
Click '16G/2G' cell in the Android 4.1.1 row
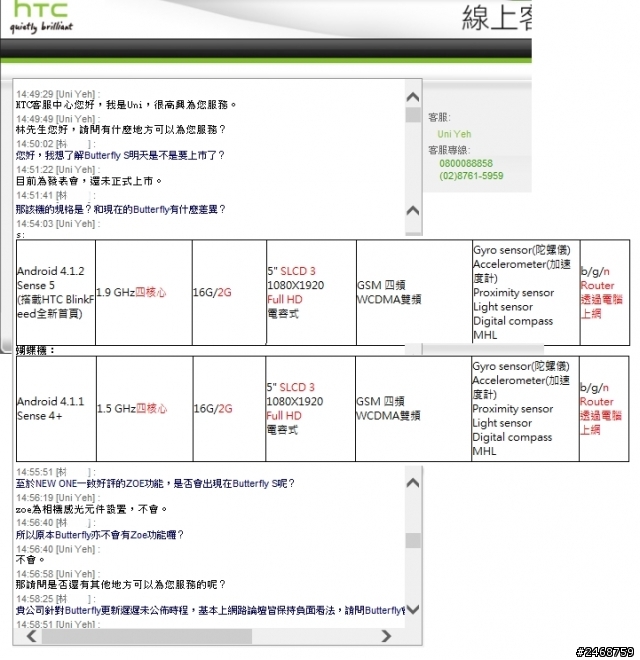(x=229, y=409)
